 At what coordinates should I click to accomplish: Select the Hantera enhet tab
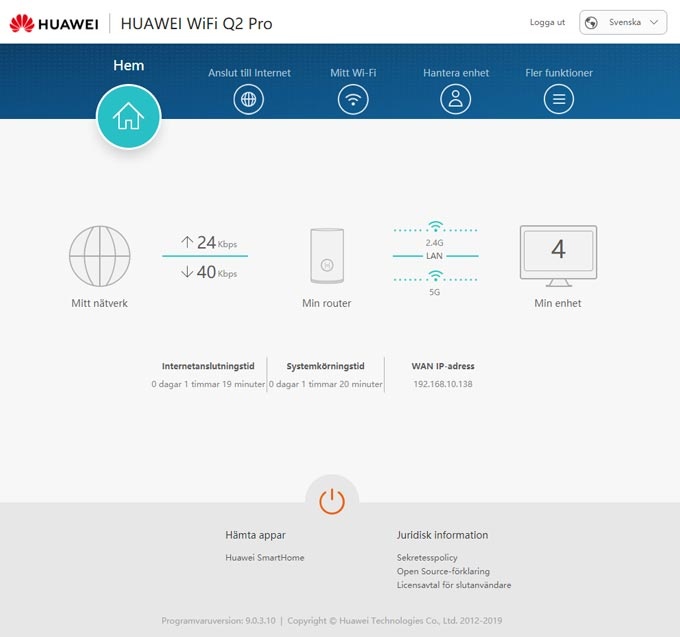tap(456, 73)
